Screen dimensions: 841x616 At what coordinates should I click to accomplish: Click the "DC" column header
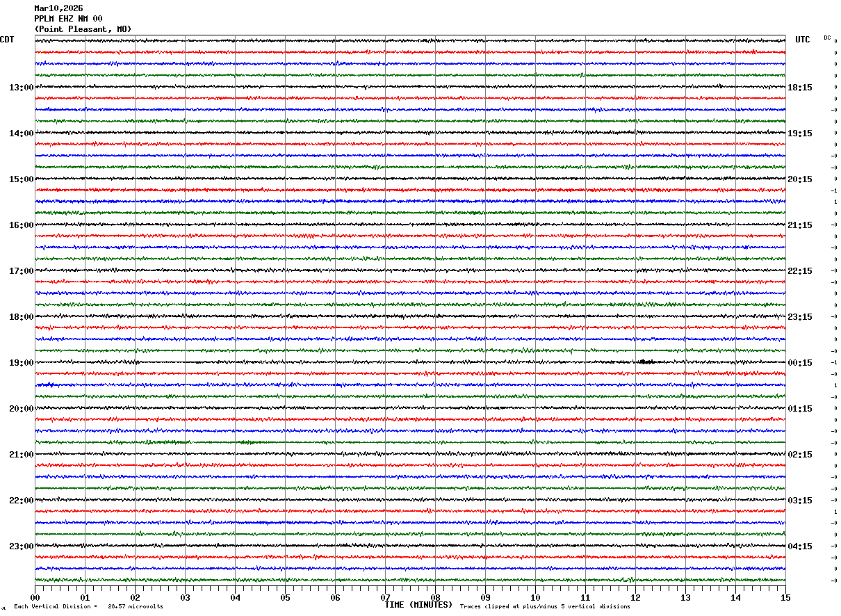point(827,38)
